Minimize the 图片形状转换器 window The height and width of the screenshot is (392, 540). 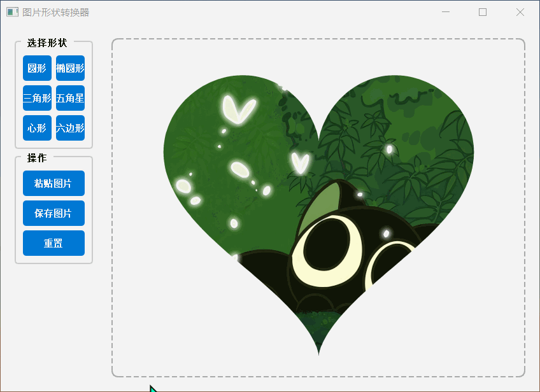point(446,12)
